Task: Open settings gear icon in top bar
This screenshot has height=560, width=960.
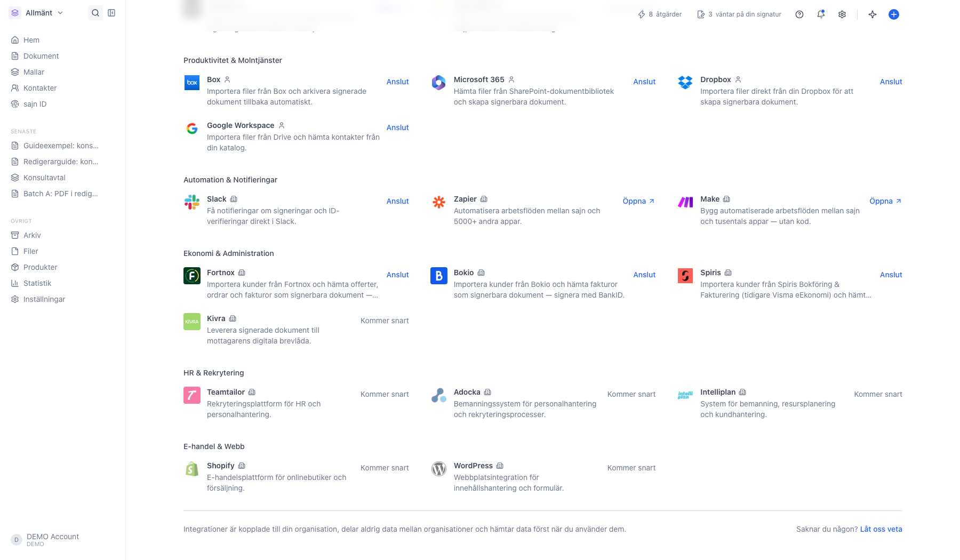Action: pyautogui.click(x=842, y=14)
